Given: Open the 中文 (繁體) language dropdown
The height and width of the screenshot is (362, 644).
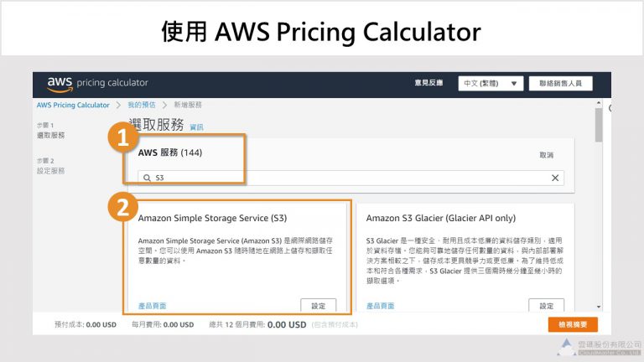Looking at the screenshot, I should coord(491,84).
